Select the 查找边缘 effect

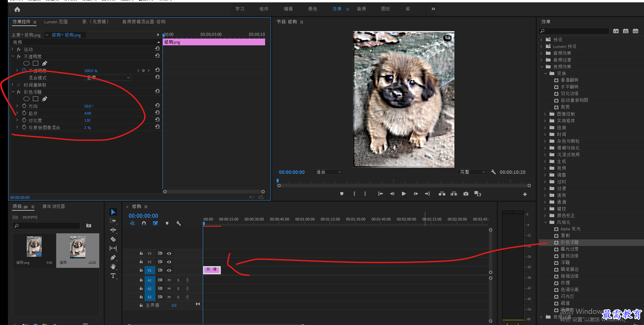click(x=569, y=256)
